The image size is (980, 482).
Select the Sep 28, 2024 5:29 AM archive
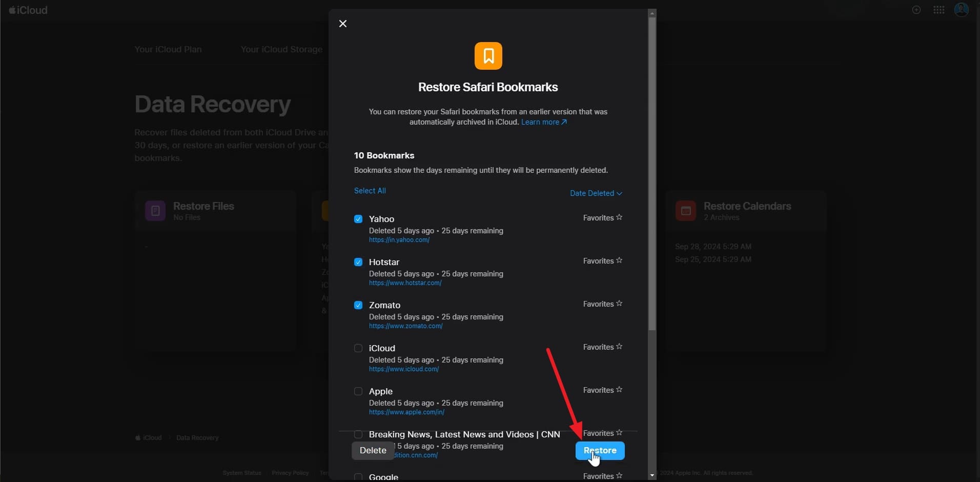(x=713, y=247)
